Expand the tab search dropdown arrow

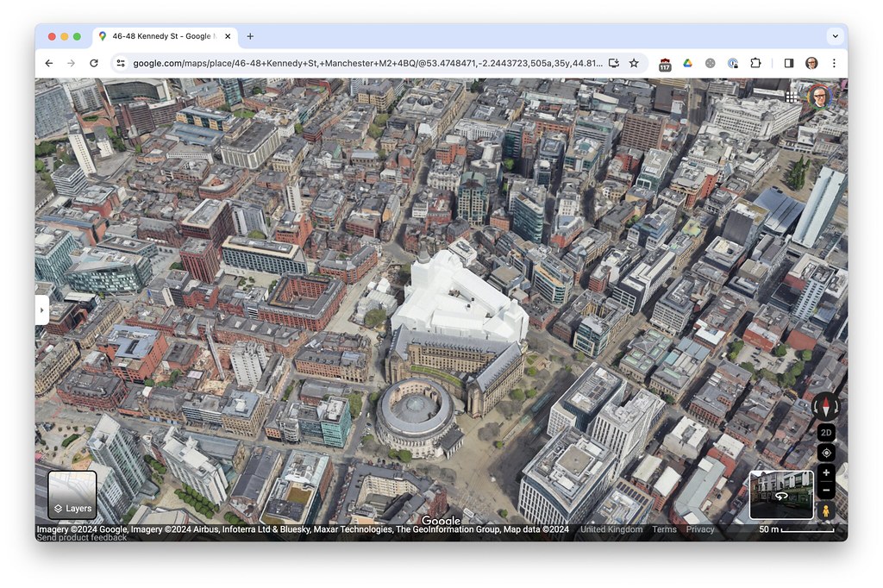(x=834, y=36)
